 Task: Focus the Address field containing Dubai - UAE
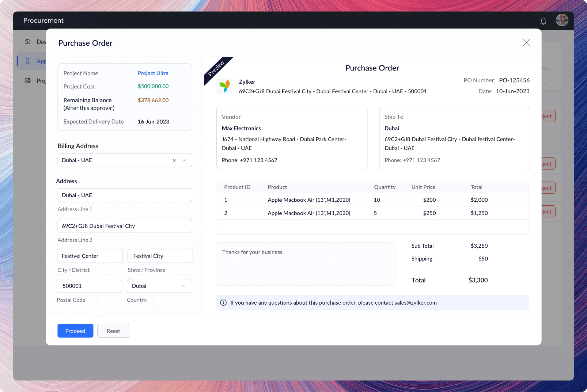coord(125,195)
